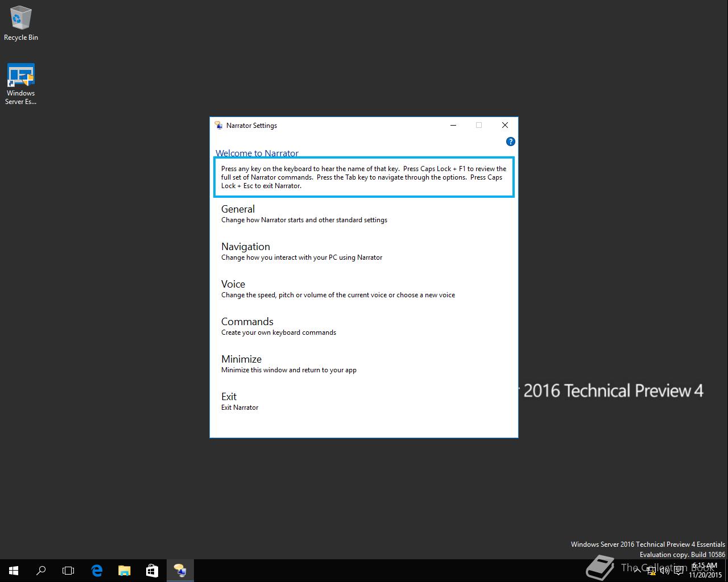Click 'Change how you interact with your PC' text
The width and height of the screenshot is (728, 582).
click(x=302, y=257)
